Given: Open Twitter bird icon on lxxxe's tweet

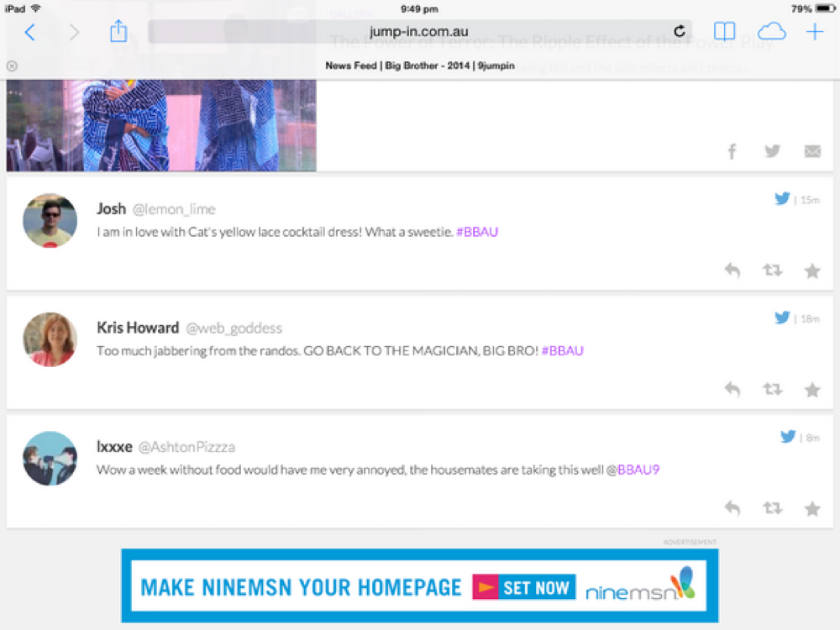Looking at the screenshot, I should 788,437.
